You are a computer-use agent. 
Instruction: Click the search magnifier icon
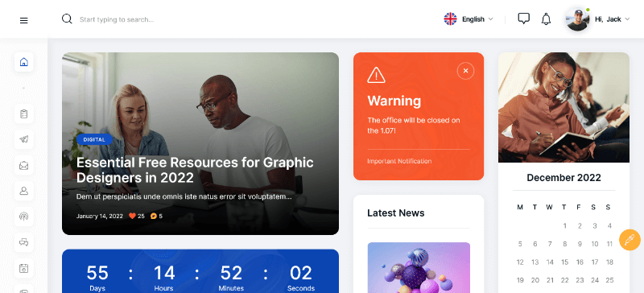pyautogui.click(x=67, y=19)
